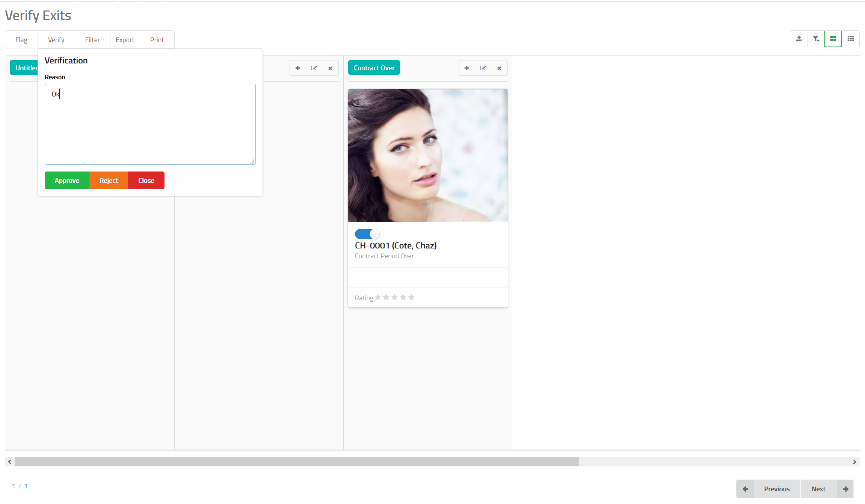865x504 pixels.
Task: Open the Verify tab
Action: [x=56, y=40]
